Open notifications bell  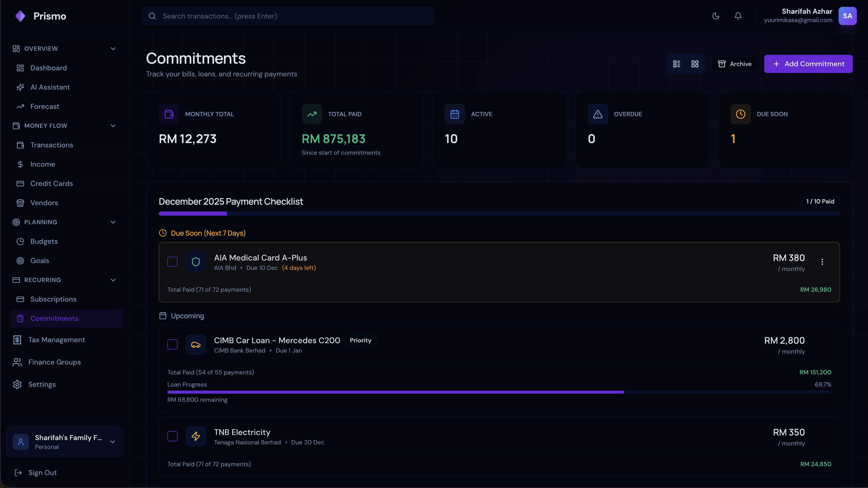tap(738, 16)
